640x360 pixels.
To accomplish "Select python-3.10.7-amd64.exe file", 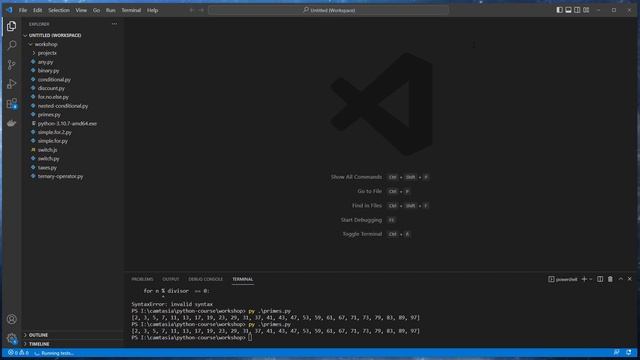I will [x=67, y=124].
